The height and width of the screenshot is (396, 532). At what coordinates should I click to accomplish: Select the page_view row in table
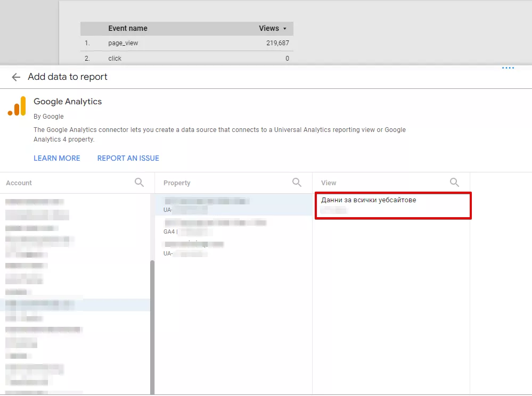187,43
